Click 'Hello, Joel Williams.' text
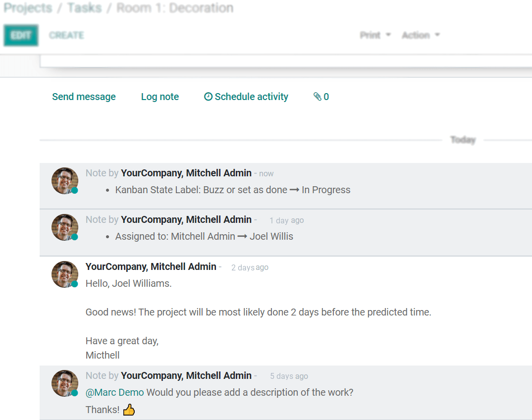This screenshot has width=532, height=420. coord(129,283)
